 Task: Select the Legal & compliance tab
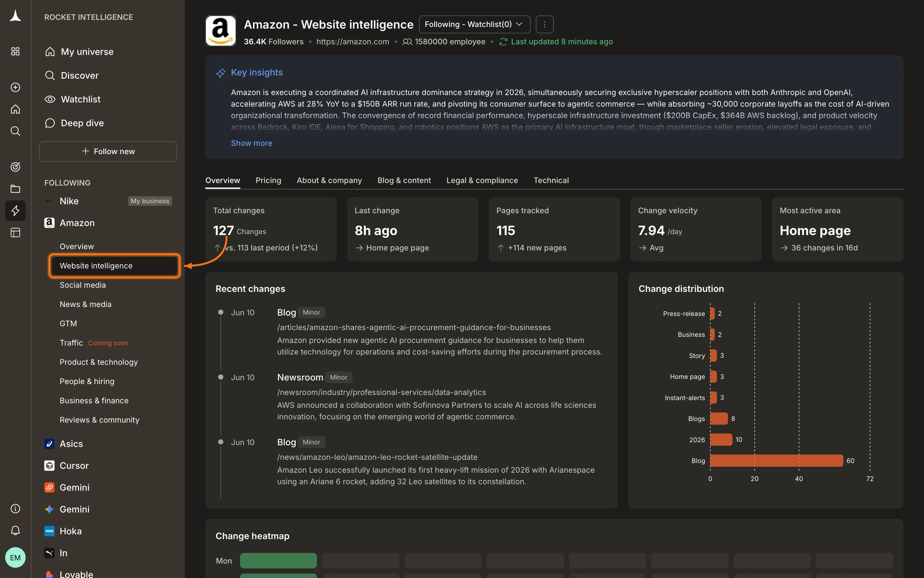(482, 180)
